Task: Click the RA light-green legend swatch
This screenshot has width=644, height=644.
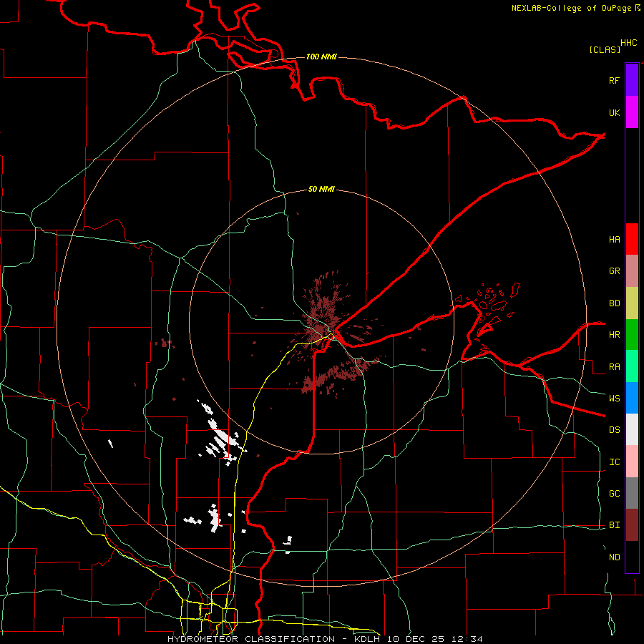Action: [x=632, y=366]
